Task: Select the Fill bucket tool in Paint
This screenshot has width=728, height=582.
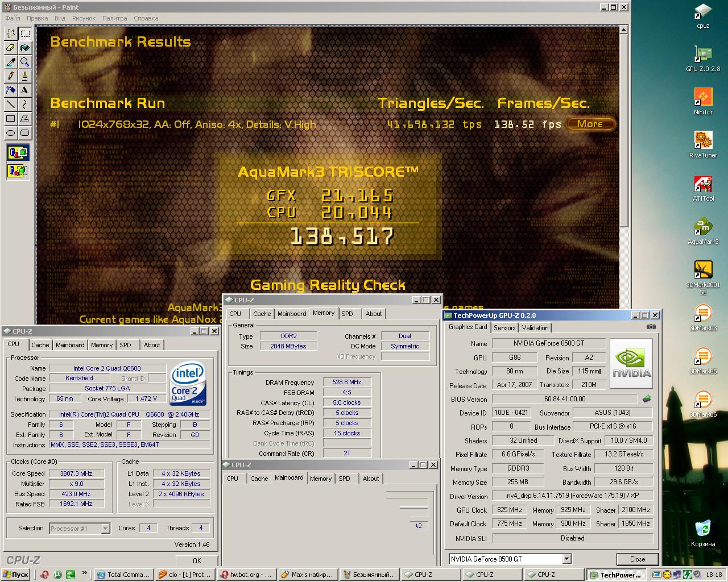Action: point(24,48)
